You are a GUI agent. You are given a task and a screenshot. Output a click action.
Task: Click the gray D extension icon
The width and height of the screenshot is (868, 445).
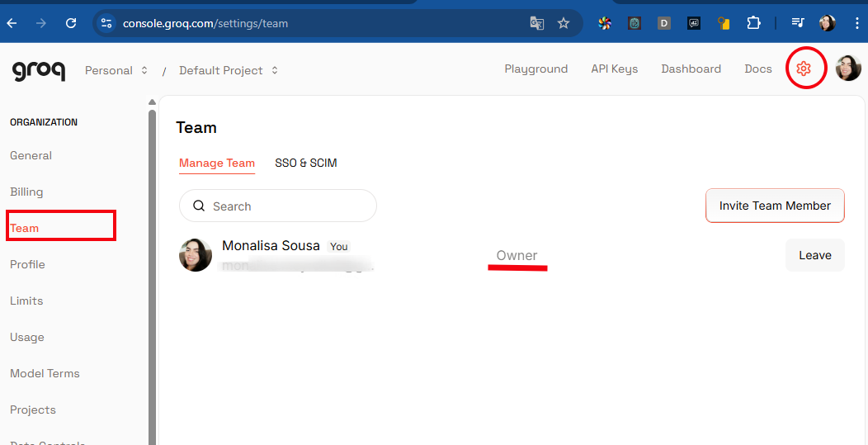(x=663, y=23)
